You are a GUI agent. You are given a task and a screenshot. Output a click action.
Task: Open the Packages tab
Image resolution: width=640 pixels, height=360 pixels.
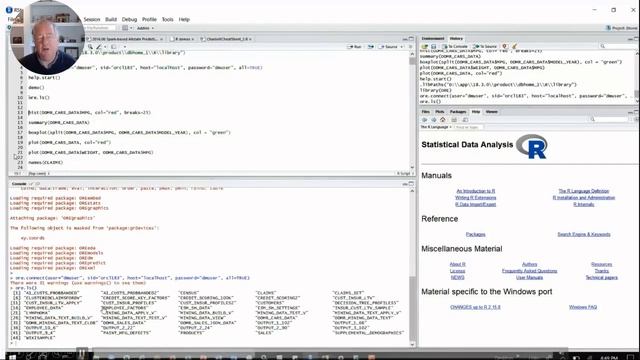(458, 111)
